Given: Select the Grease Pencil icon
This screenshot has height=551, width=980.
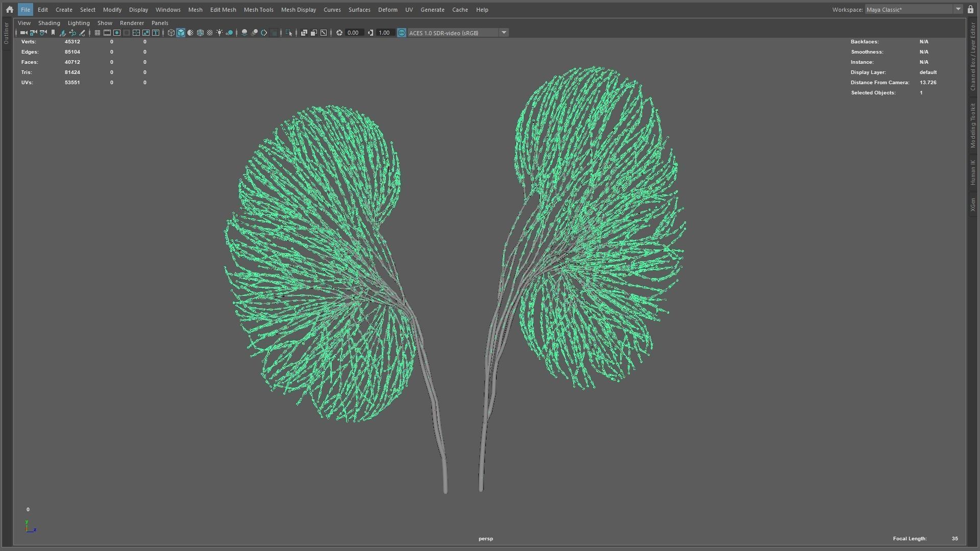Looking at the screenshot, I should pos(82,33).
